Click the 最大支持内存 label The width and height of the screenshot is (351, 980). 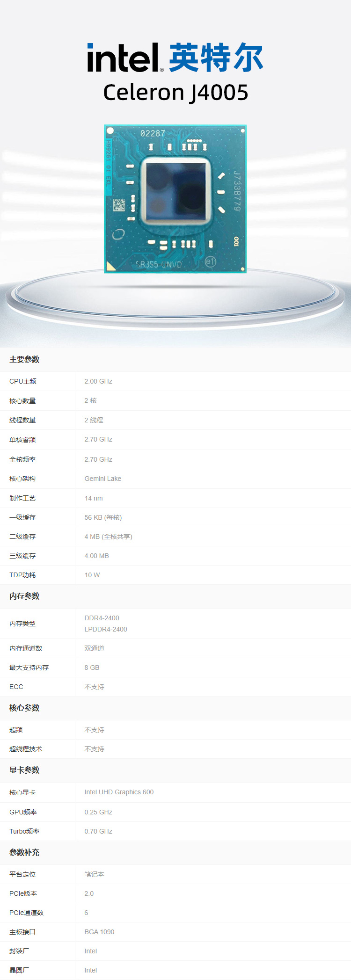point(29,668)
